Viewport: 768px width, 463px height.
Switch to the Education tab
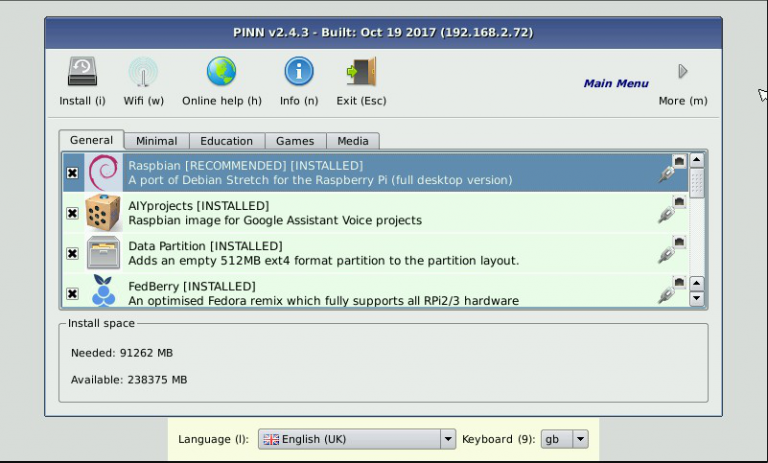tap(226, 141)
